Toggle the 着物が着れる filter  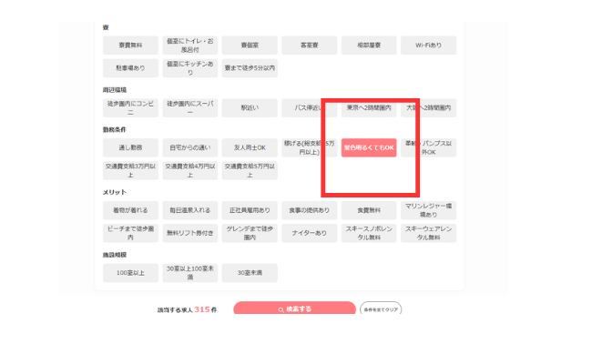coord(131,210)
